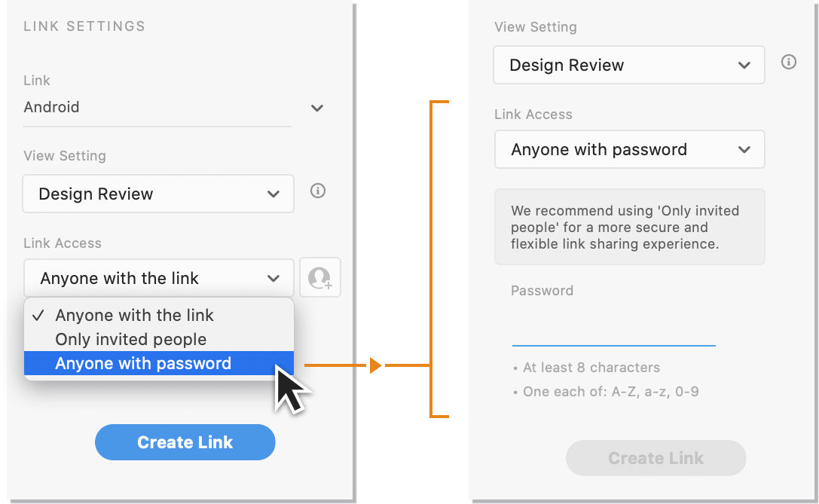The image size is (819, 504).
Task: Select 'Only invited people' from the menu
Action: (x=130, y=339)
